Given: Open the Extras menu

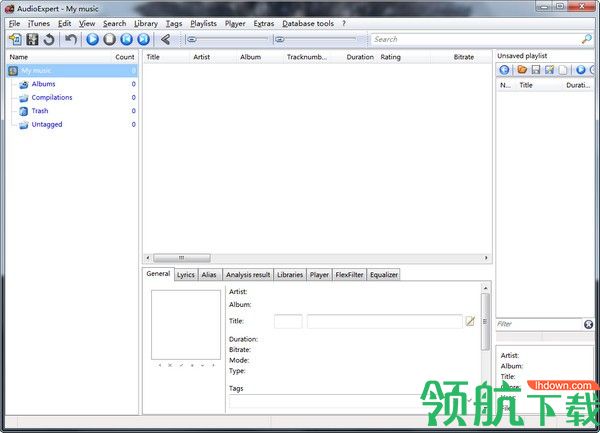Looking at the screenshot, I should (264, 24).
